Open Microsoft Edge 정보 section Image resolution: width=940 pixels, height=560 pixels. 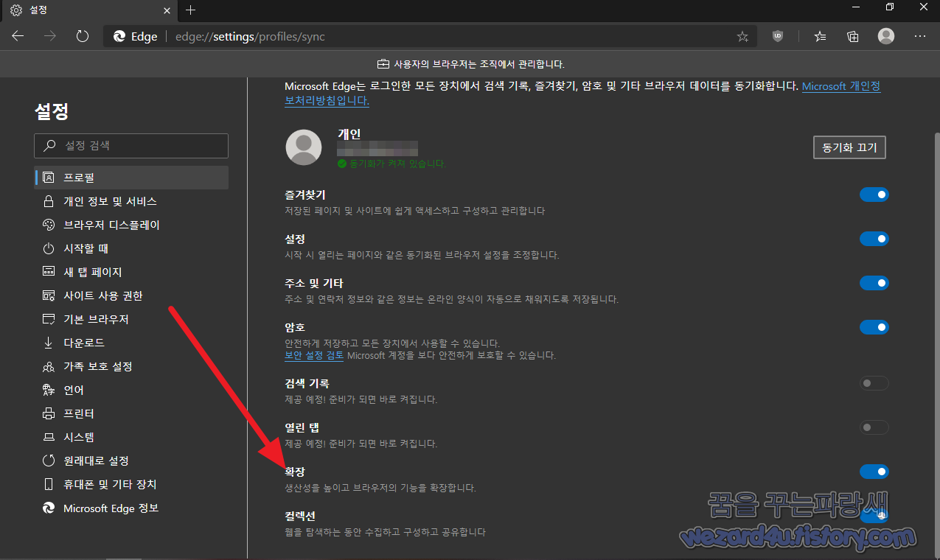[x=131, y=508]
